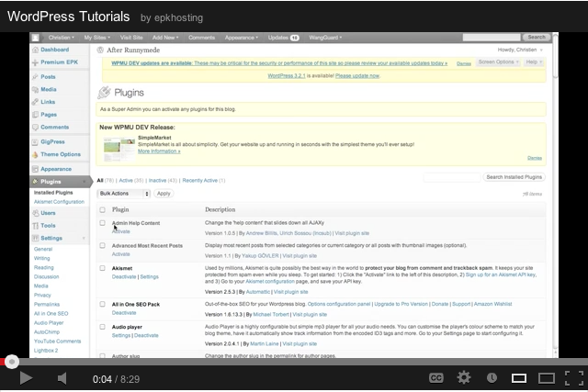Click the Appearance icon in sidebar
Image resolution: width=588 pixels, height=392 pixels.
[35, 169]
